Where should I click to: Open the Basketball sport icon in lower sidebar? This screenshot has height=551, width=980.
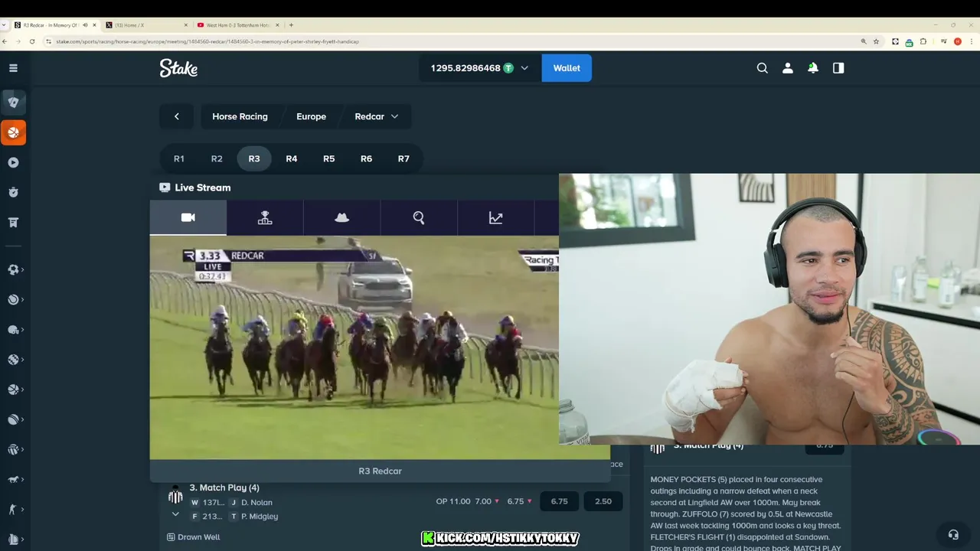[x=13, y=390]
